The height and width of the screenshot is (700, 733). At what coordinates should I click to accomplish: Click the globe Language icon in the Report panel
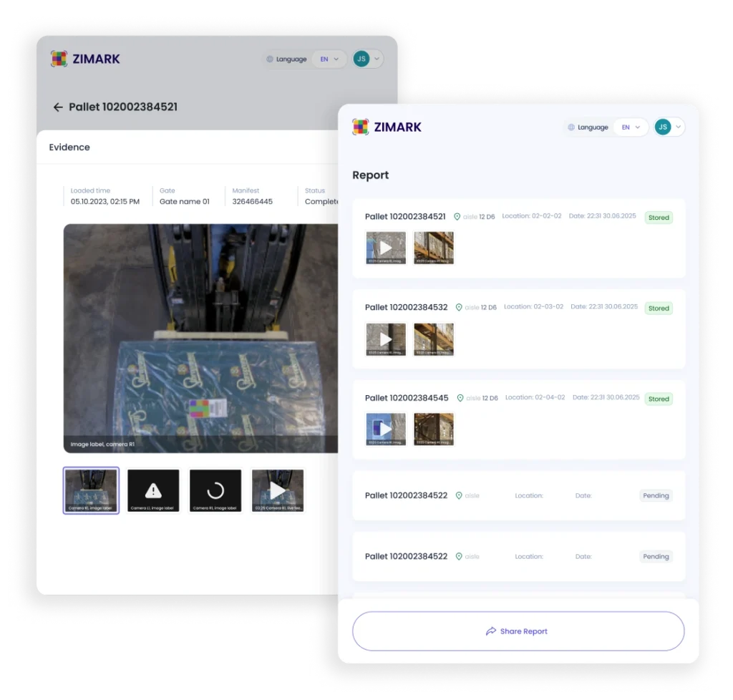pyautogui.click(x=571, y=127)
